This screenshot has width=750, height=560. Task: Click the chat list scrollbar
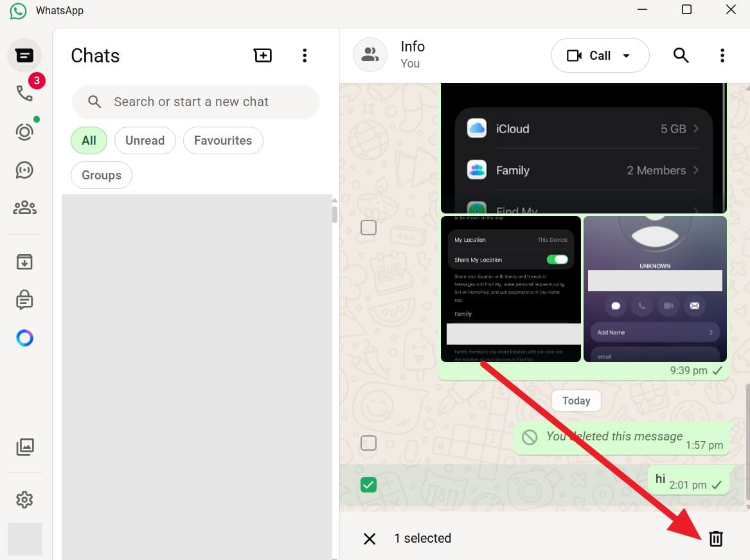point(334,214)
